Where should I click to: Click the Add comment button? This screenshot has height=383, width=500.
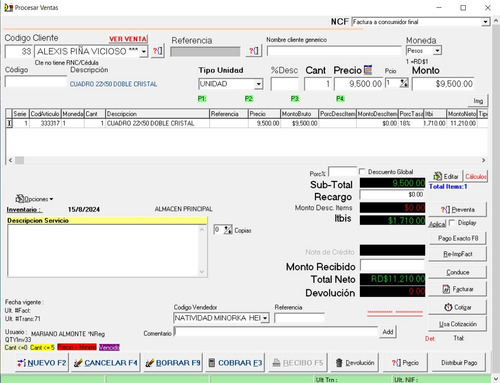pos(388,332)
